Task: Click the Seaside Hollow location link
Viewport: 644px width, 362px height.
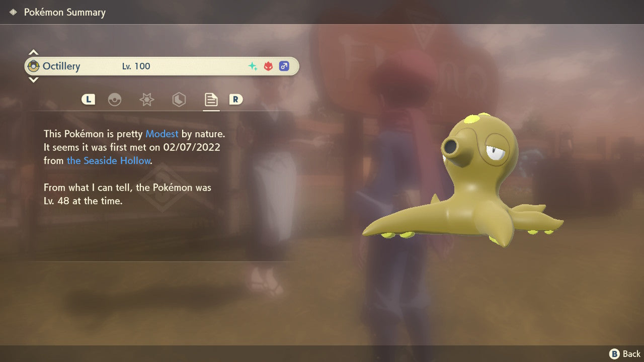Action: click(x=109, y=161)
